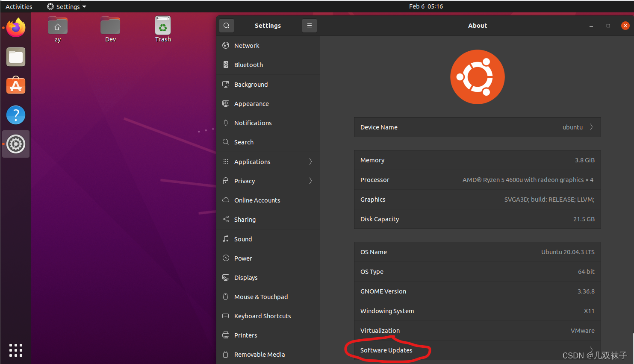Open Files manager from the dock
The height and width of the screenshot is (364, 634).
[x=16, y=57]
